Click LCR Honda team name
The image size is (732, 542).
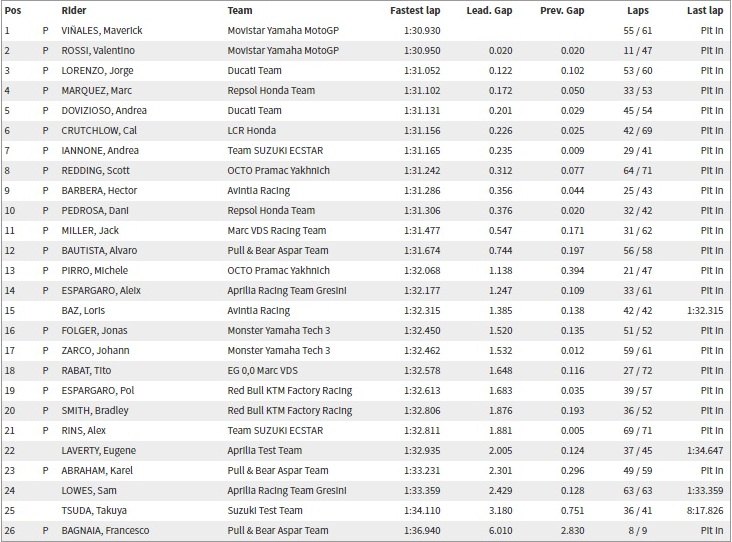coord(252,130)
